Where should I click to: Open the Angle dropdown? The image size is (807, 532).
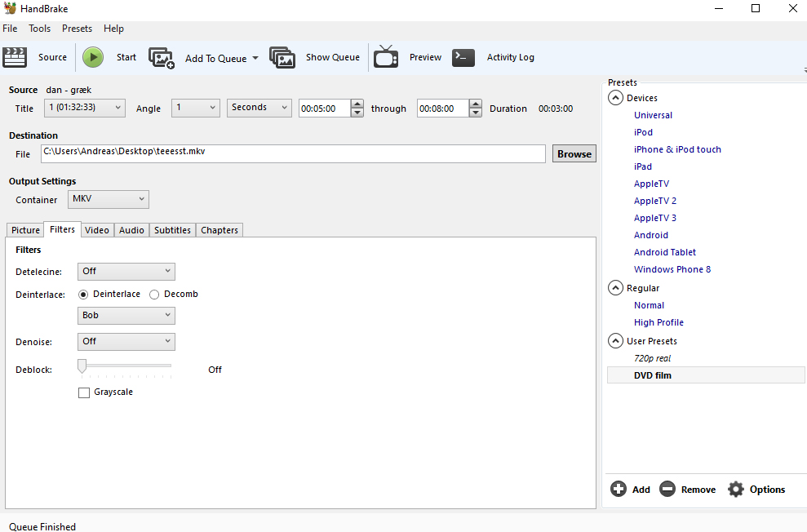(196, 108)
